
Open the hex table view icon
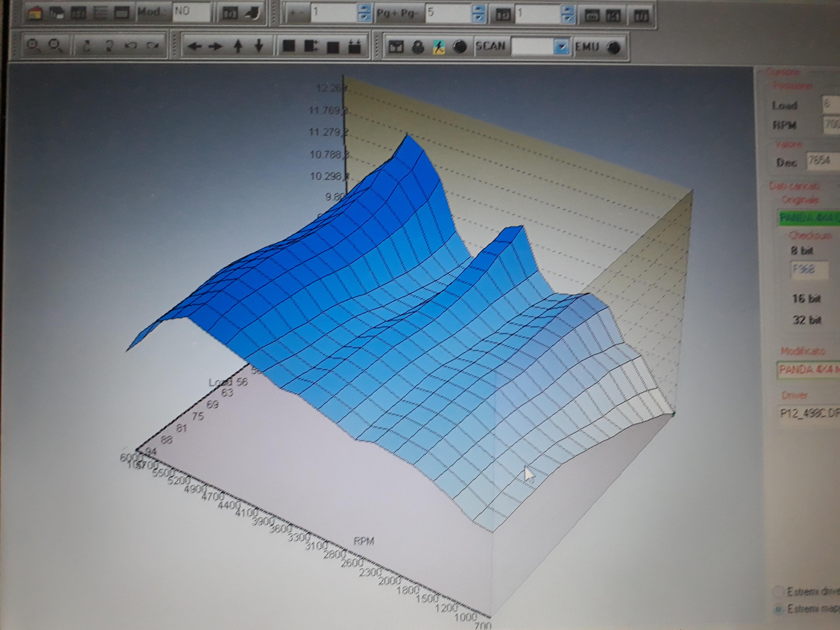[x=79, y=13]
